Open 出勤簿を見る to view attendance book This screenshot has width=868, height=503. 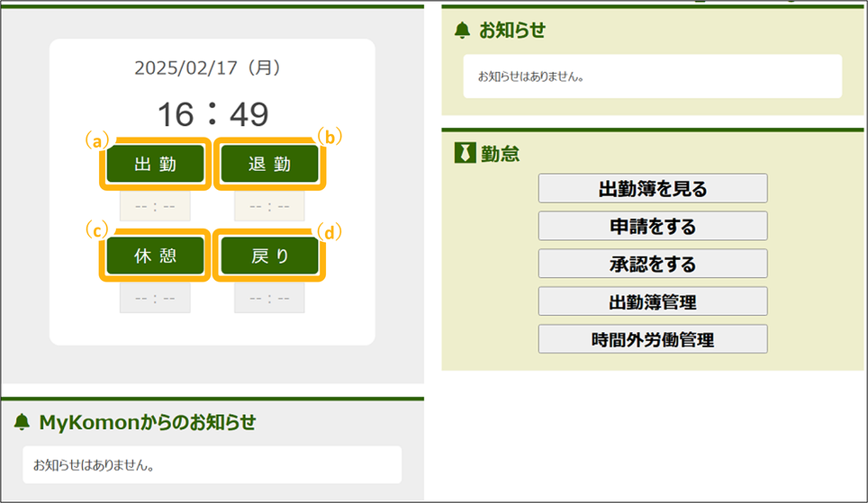[652, 189]
